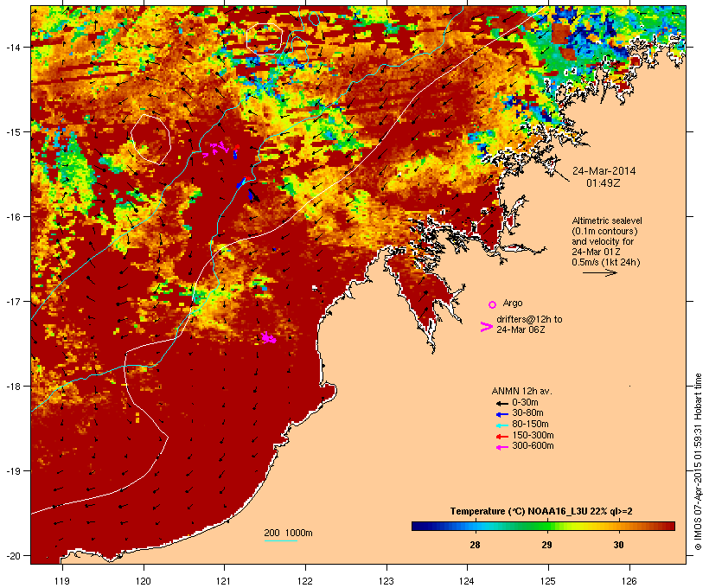The image size is (709, 588).
Task: Click the '300-600m' depth label
Action: [533, 446]
